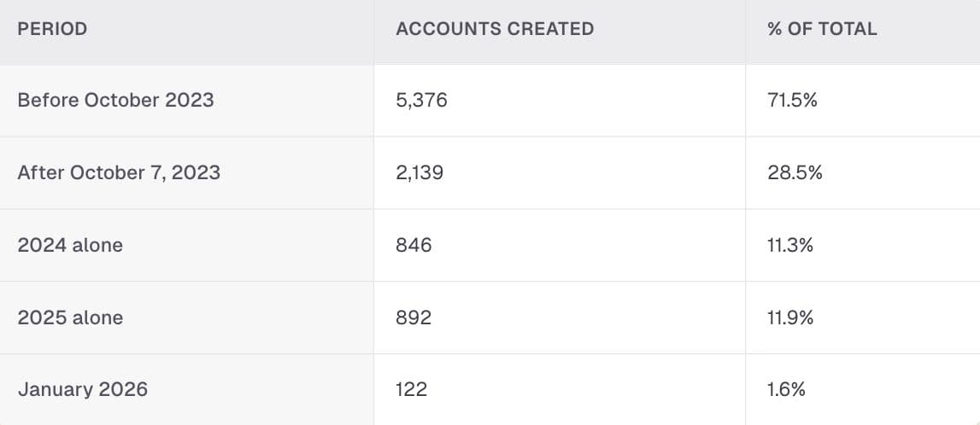Click the ACCOUNTS CREATED column header
The image size is (980, 425).
click(495, 29)
